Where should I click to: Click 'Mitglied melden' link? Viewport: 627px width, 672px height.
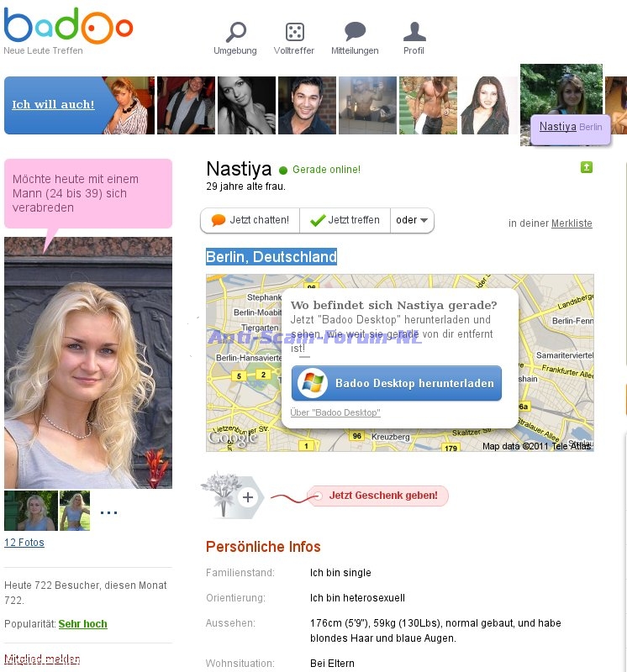tap(42, 659)
